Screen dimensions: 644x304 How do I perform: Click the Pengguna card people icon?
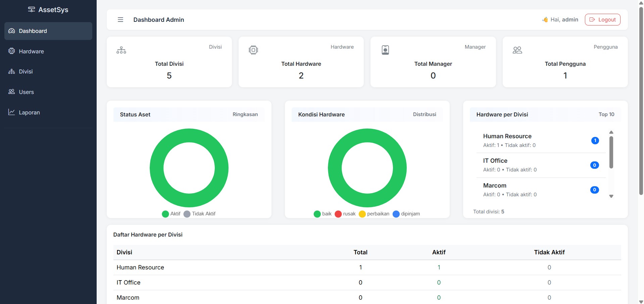click(517, 50)
